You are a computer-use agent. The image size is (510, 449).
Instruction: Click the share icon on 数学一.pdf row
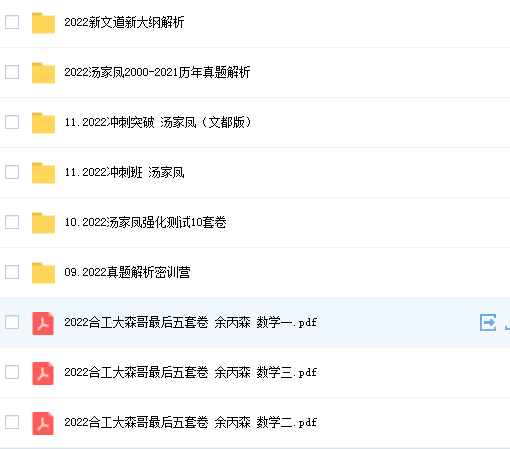tap(488, 322)
